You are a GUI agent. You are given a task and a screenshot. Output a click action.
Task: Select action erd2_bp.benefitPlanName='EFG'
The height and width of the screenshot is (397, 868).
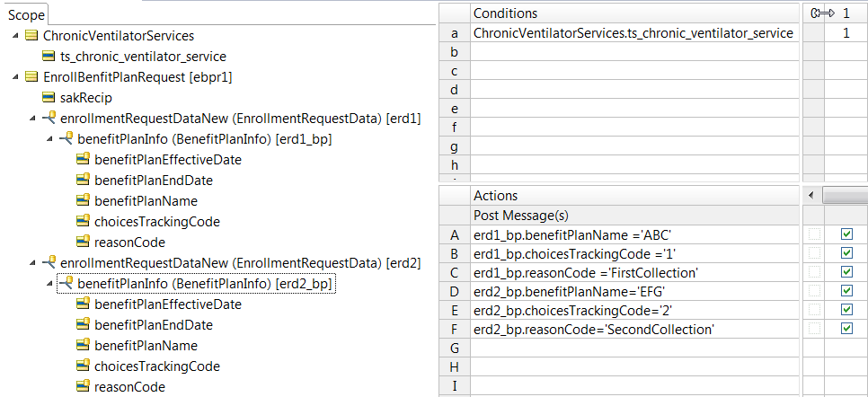pos(635,291)
